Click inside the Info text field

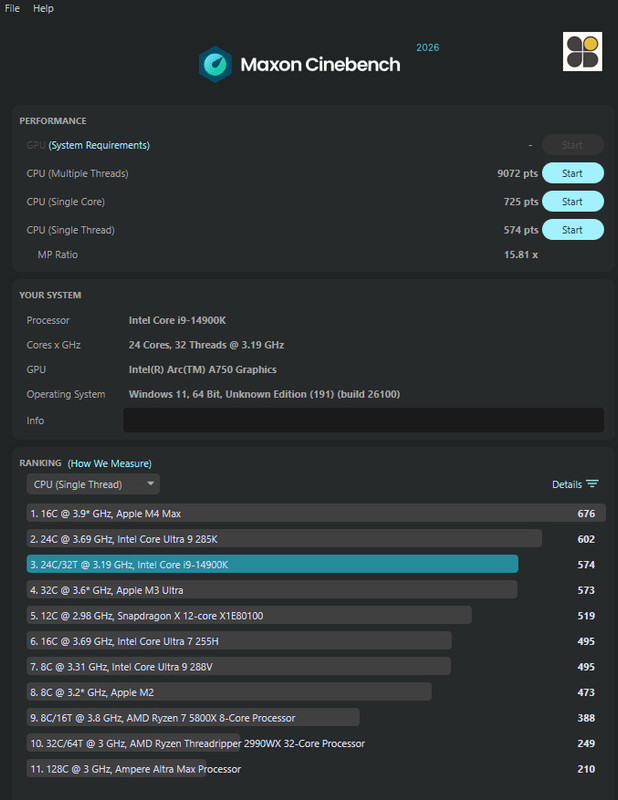(363, 420)
